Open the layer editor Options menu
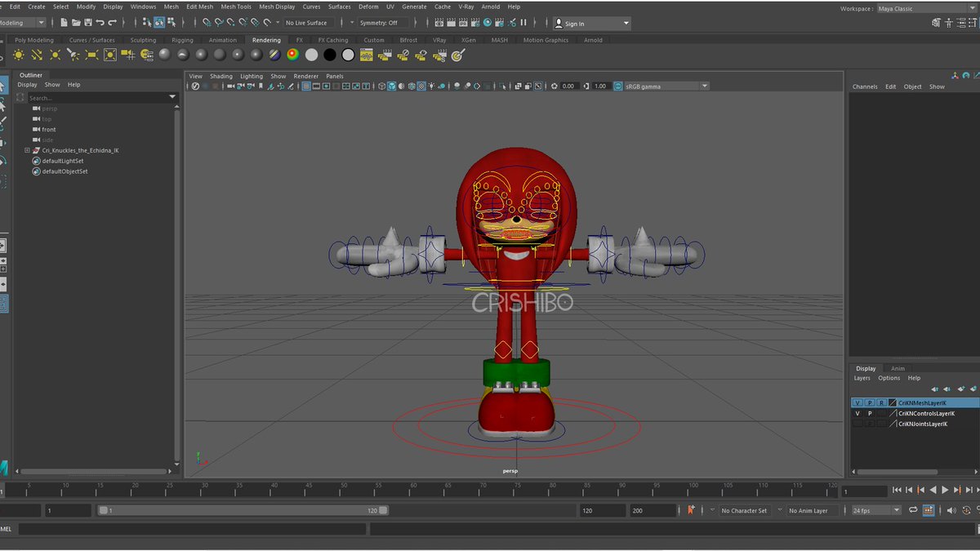Screen dimensions: 980x551 click(x=889, y=378)
